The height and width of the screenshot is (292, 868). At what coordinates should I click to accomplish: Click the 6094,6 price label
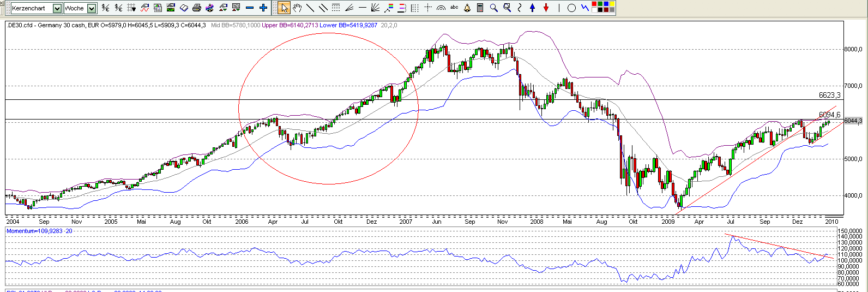[829, 115]
